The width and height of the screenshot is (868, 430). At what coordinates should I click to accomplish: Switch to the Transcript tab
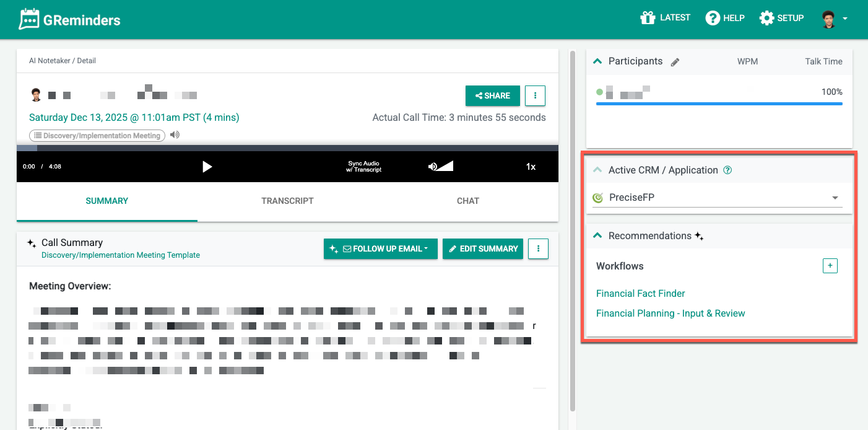pos(287,201)
